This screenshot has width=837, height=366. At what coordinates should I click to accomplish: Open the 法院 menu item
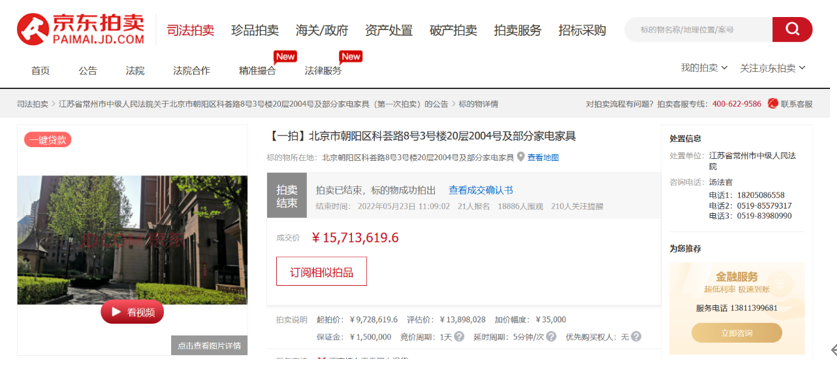pos(135,70)
